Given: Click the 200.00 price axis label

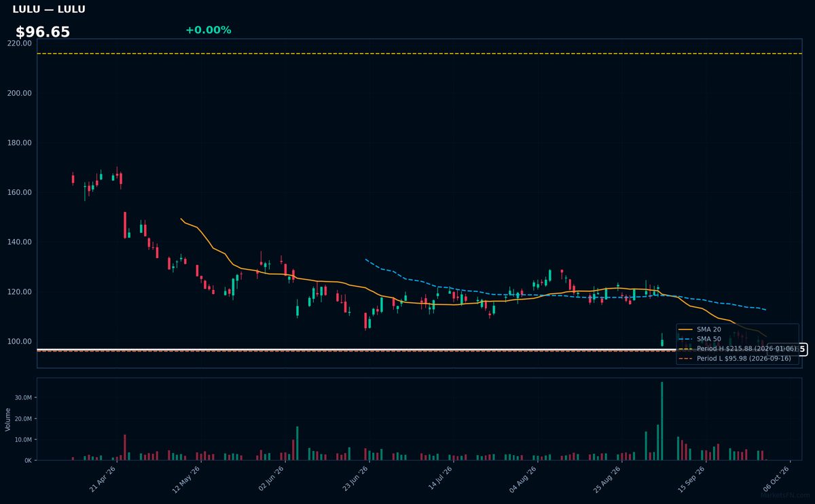Looking at the screenshot, I should (x=19, y=93).
